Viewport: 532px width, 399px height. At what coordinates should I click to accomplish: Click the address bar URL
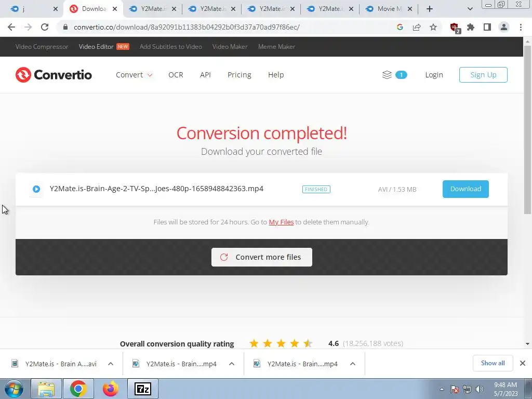(187, 27)
